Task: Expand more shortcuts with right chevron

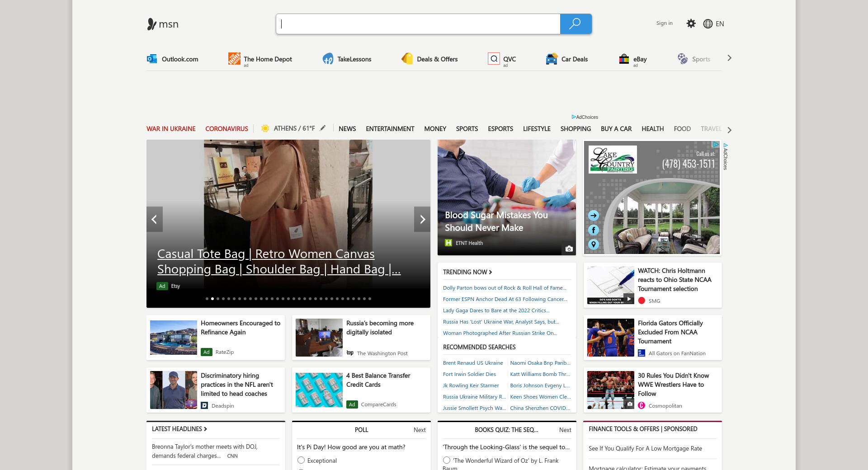Action: pos(729,58)
